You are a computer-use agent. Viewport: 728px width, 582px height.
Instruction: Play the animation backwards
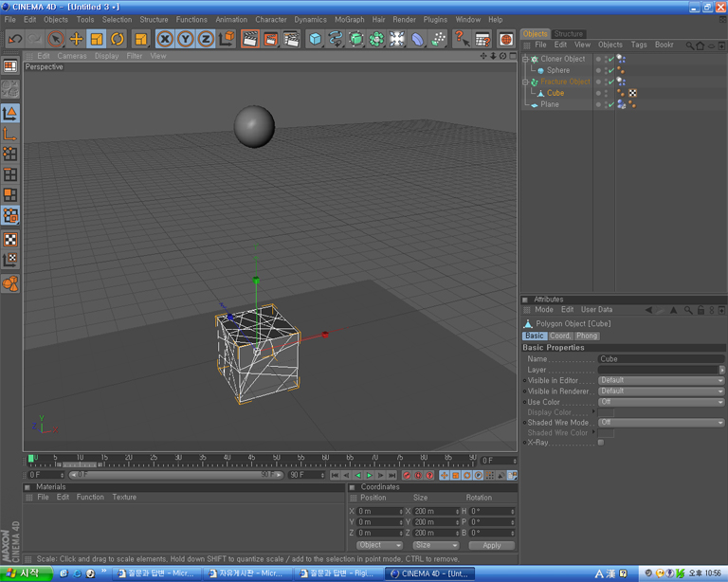click(x=358, y=475)
